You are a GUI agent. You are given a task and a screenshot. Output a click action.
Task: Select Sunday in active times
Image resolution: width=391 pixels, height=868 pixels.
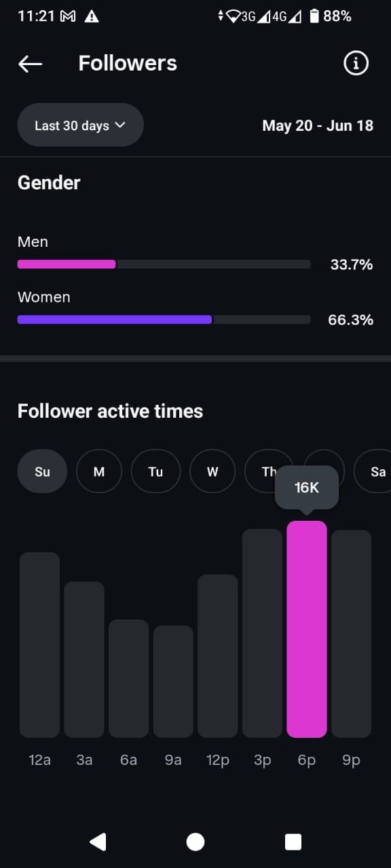click(42, 471)
